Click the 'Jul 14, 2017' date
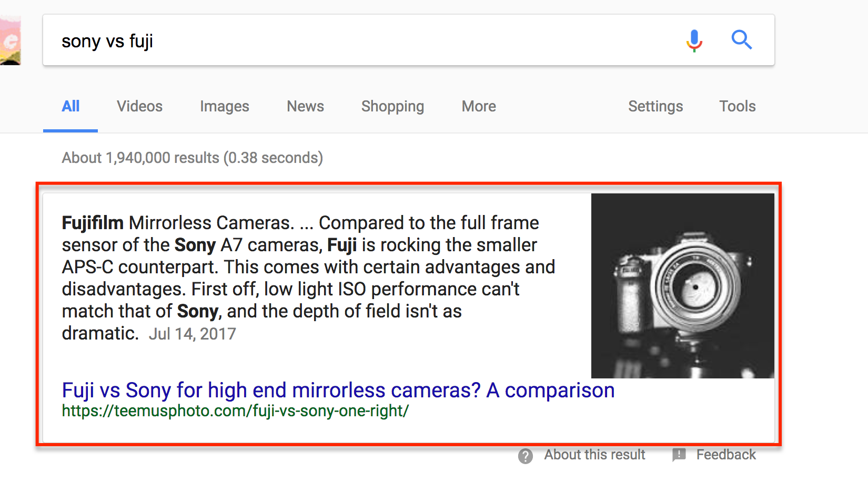 pos(193,334)
